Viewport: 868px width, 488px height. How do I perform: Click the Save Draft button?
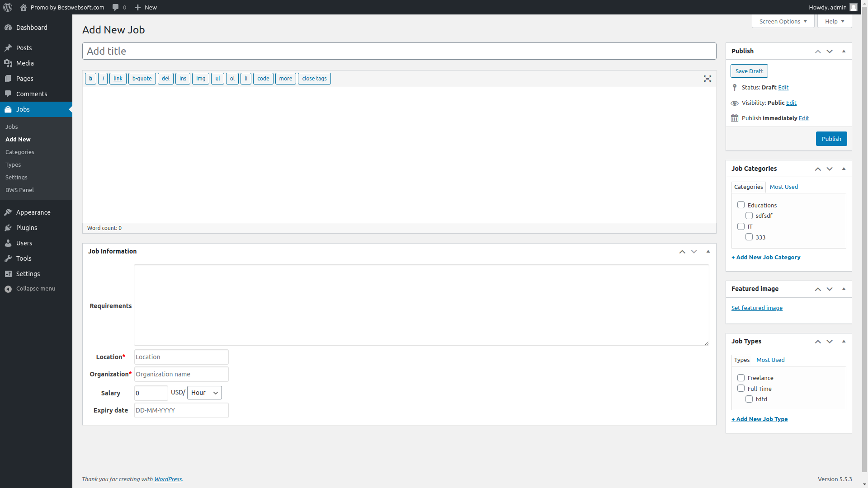pos(749,71)
